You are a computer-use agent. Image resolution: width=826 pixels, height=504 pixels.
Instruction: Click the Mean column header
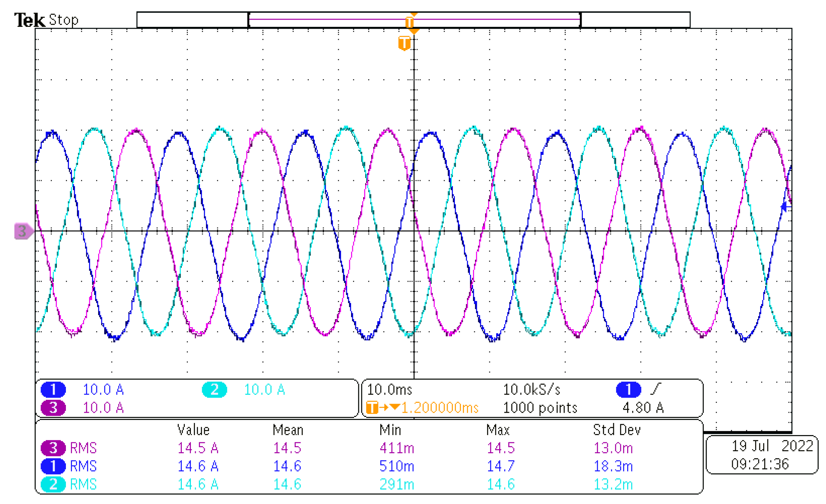click(x=287, y=430)
